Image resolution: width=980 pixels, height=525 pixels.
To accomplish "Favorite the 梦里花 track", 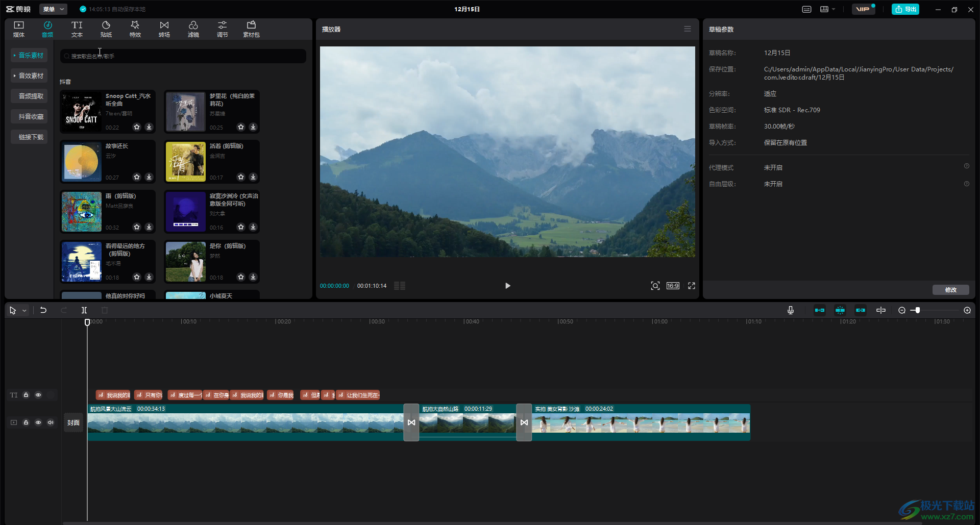I will point(241,127).
